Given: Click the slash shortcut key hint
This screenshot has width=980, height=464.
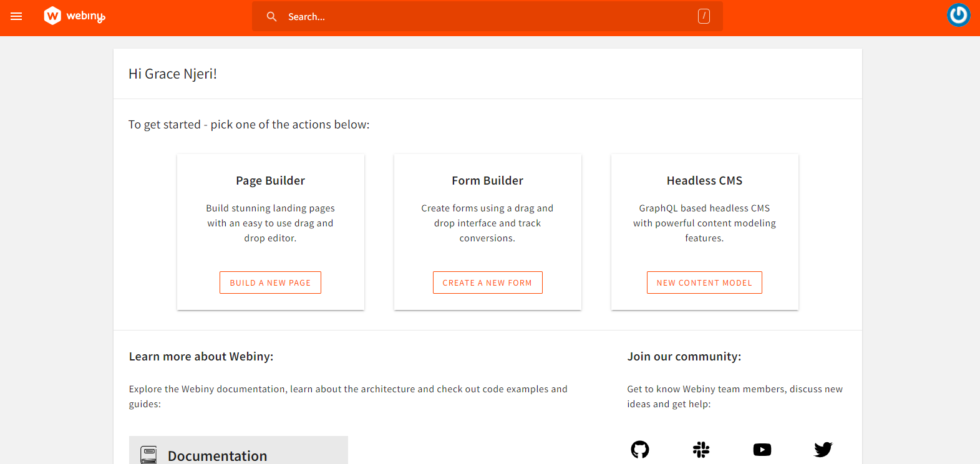Looking at the screenshot, I should click(x=703, y=17).
